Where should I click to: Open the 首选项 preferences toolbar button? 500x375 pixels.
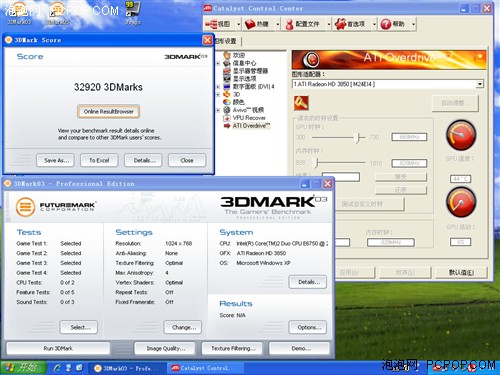coord(351,24)
